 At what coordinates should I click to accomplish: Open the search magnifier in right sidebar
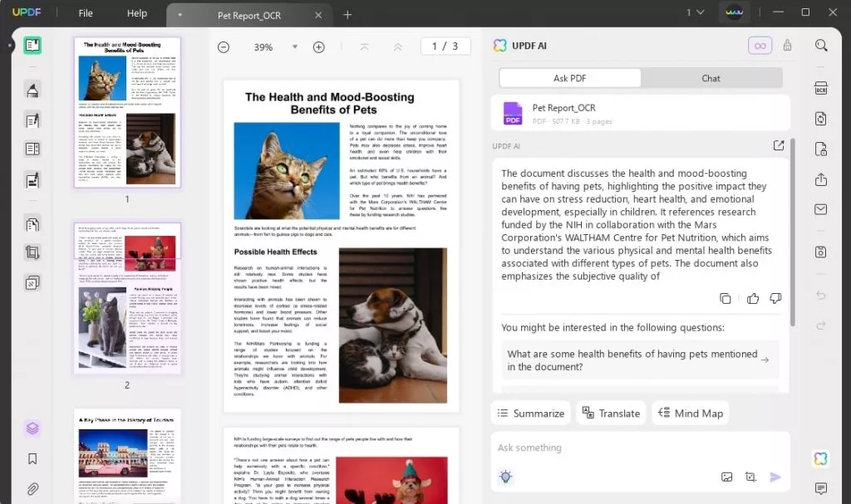click(821, 46)
